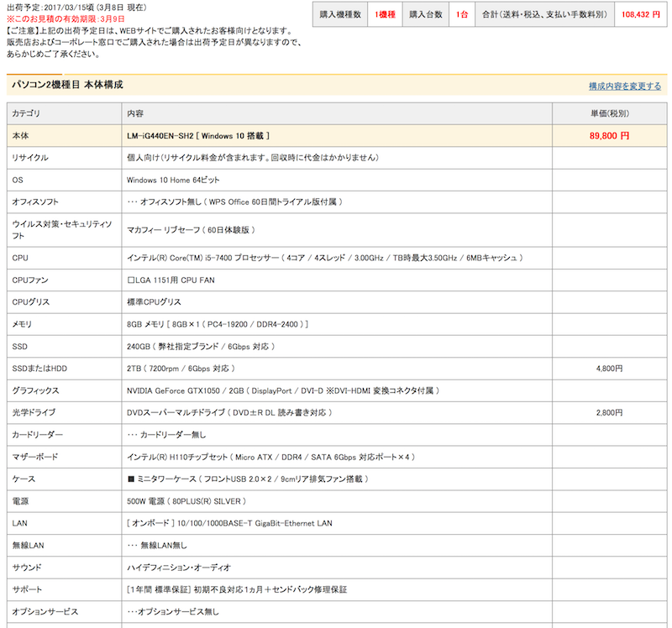Select the Windows 10 Home 64ビット entry
The image size is (672, 628).
[x=173, y=180]
